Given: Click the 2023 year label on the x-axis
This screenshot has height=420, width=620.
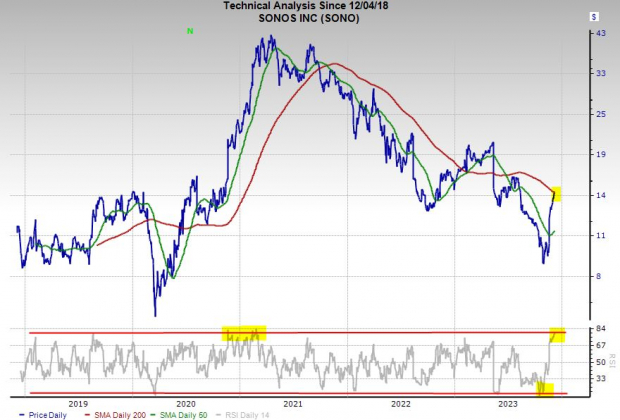Looking at the screenshot, I should 508,404.
